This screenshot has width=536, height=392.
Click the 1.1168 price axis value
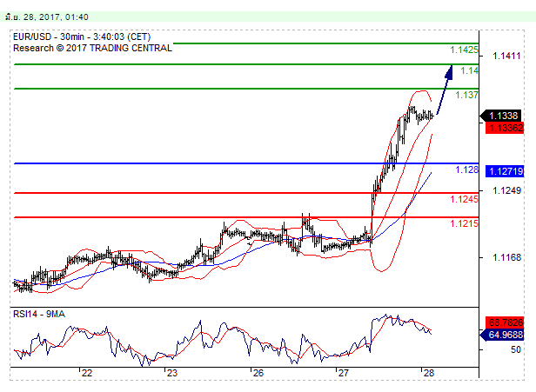pos(506,257)
